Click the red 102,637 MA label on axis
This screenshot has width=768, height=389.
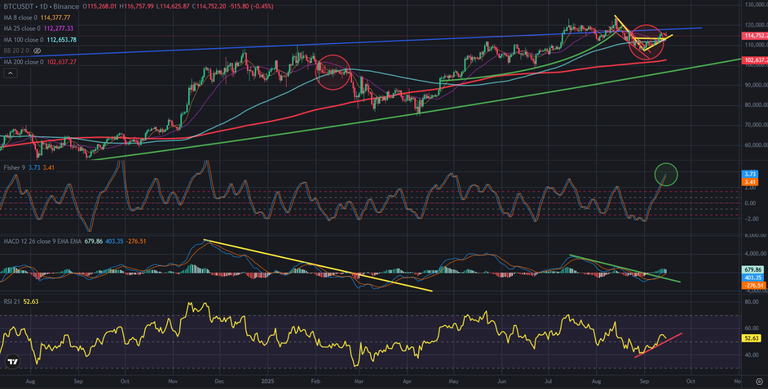(x=755, y=60)
